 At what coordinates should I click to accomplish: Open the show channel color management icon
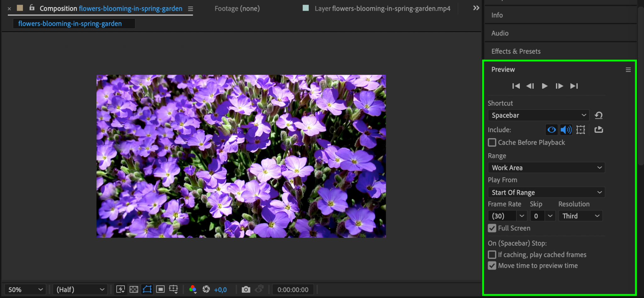(193, 290)
